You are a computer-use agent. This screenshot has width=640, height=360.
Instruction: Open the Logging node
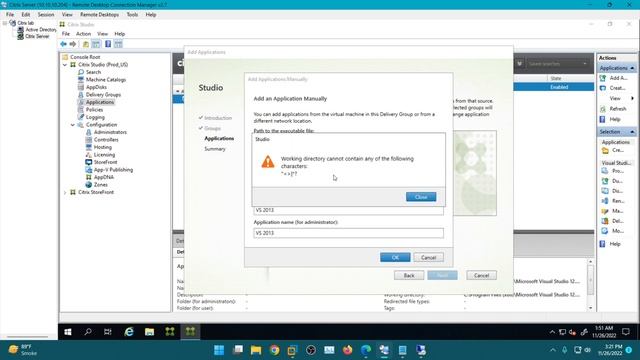pos(95,117)
